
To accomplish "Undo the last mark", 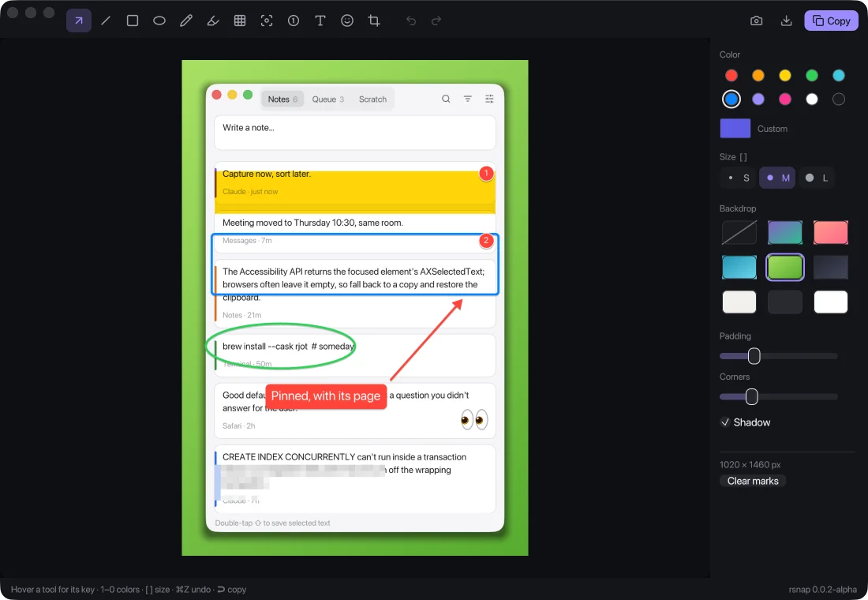I will (x=411, y=21).
